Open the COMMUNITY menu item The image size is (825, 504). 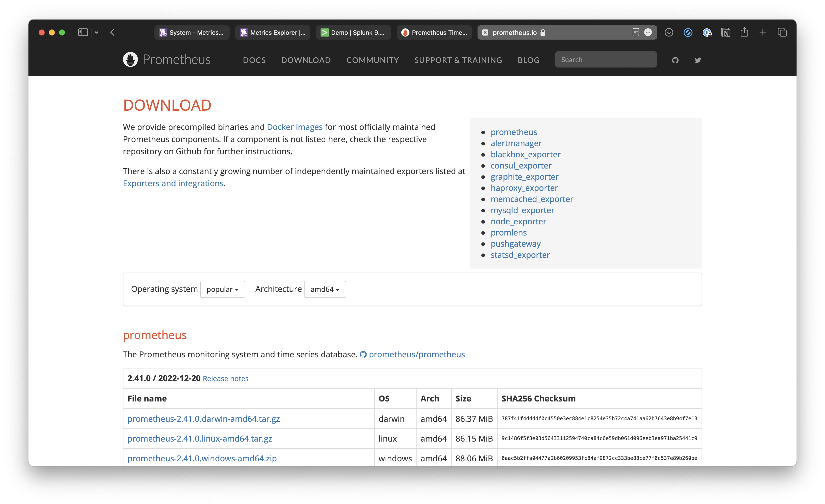tap(373, 60)
